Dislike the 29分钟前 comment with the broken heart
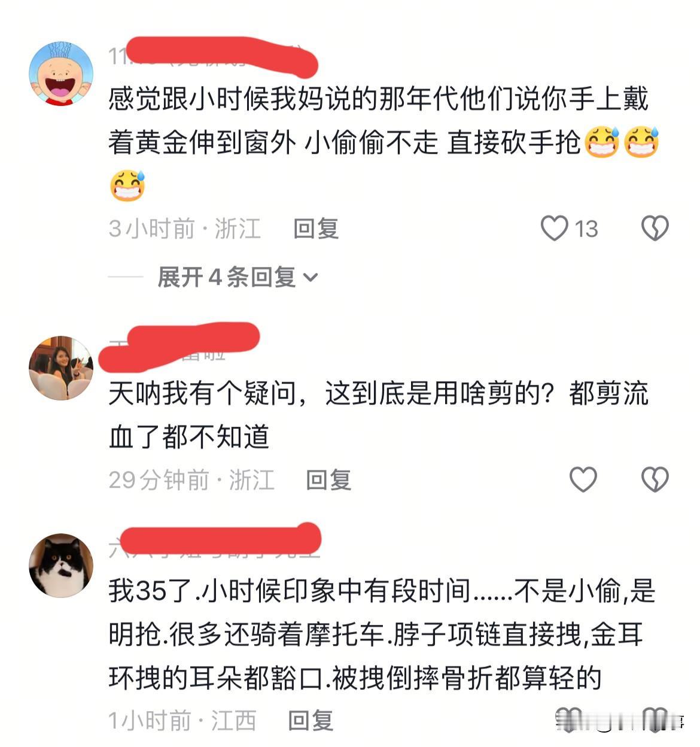700x747 pixels. [x=655, y=479]
